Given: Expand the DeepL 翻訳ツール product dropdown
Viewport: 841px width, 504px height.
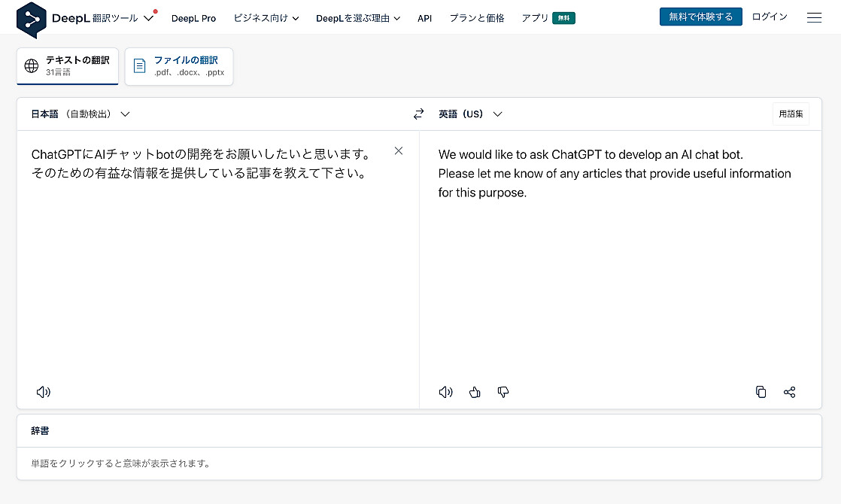Looking at the screenshot, I should (149, 18).
